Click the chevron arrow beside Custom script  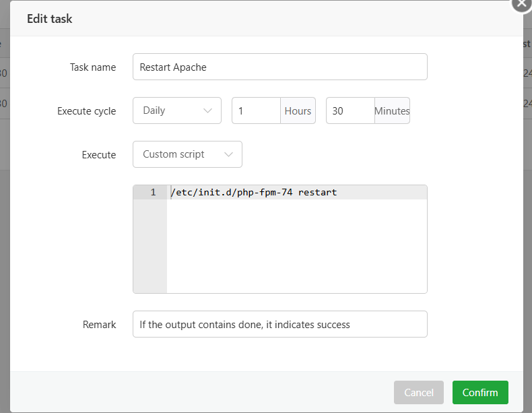click(228, 154)
